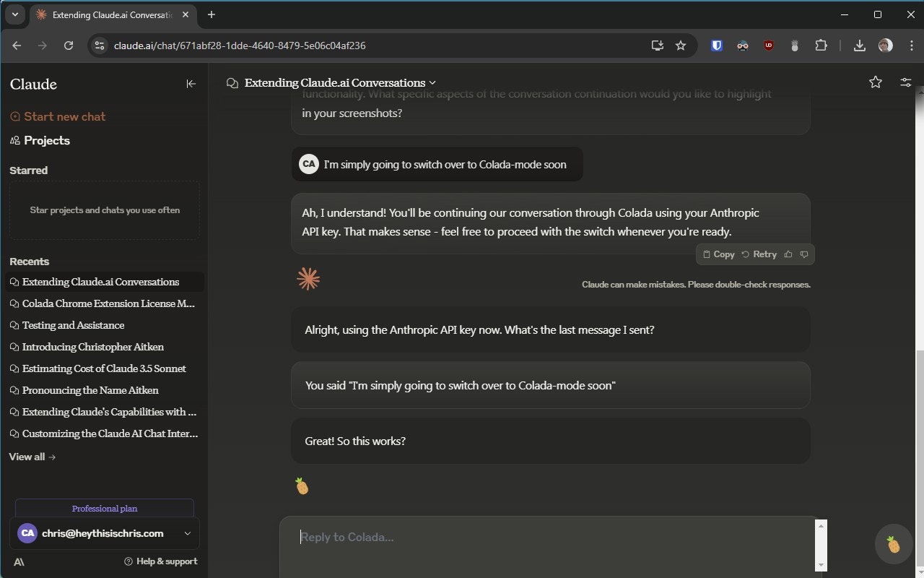Close the Extending Claude.ai browser tab
The width and height of the screenshot is (924, 578).
[186, 14]
